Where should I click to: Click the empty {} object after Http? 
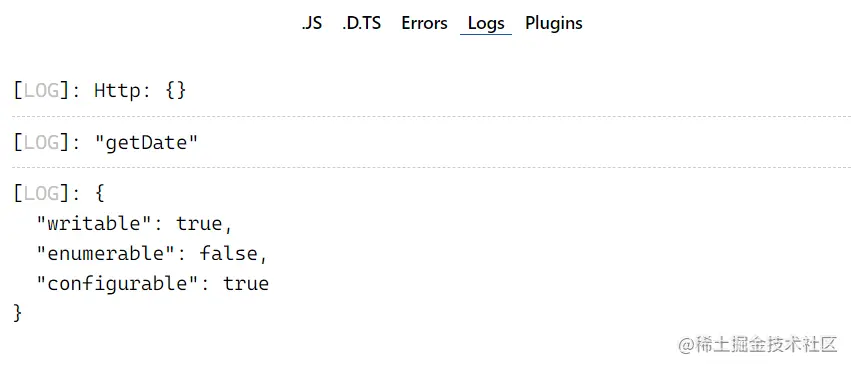point(175,90)
